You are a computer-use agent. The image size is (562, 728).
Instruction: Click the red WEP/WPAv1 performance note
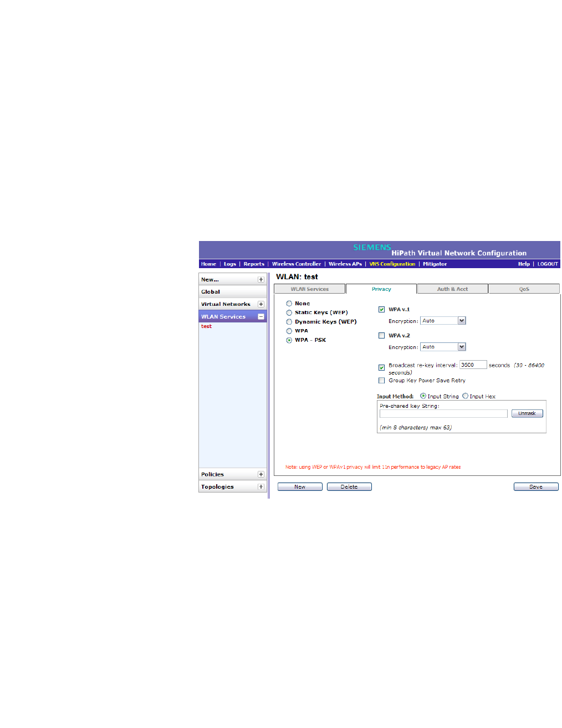click(373, 467)
